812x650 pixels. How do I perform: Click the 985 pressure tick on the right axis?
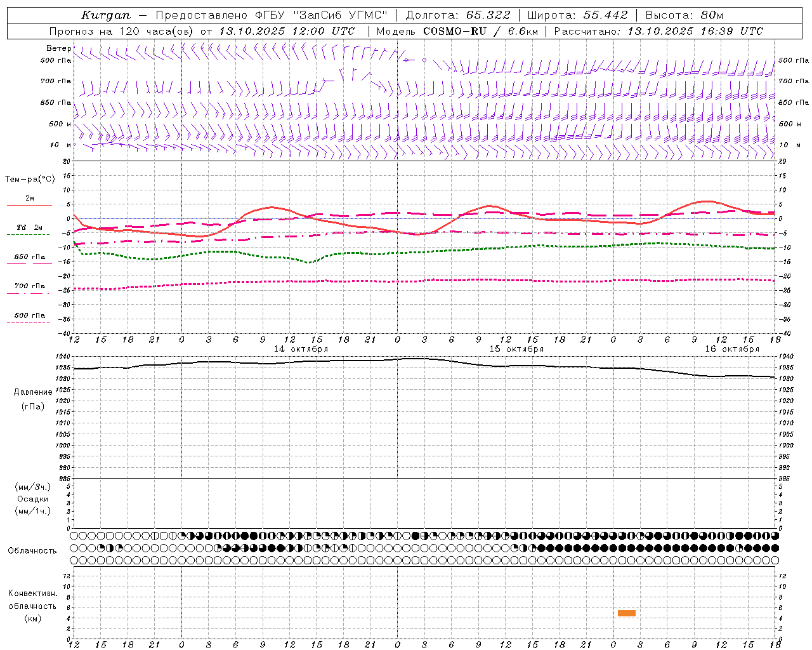pyautogui.click(x=786, y=479)
